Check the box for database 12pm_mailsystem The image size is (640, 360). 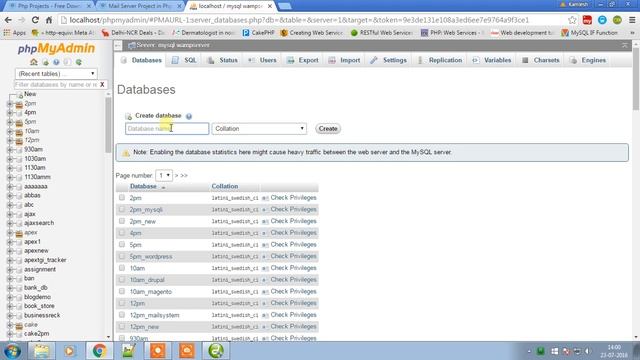click(122, 315)
